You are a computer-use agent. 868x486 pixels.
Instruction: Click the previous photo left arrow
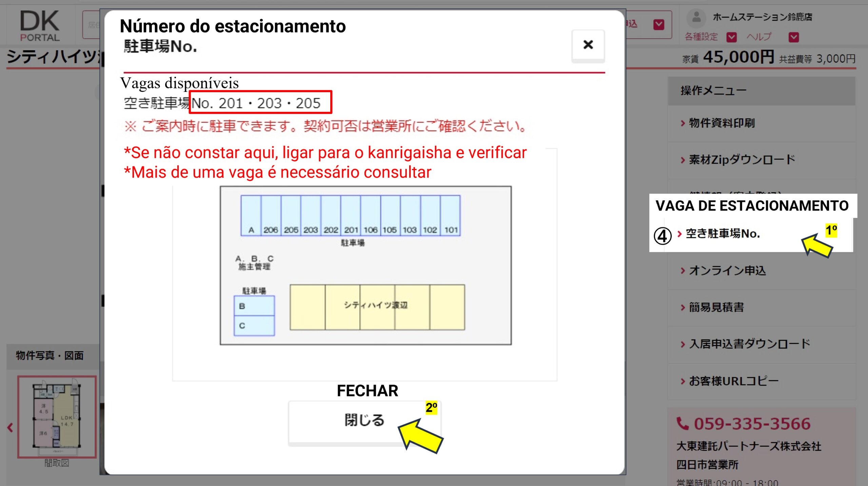point(10,428)
